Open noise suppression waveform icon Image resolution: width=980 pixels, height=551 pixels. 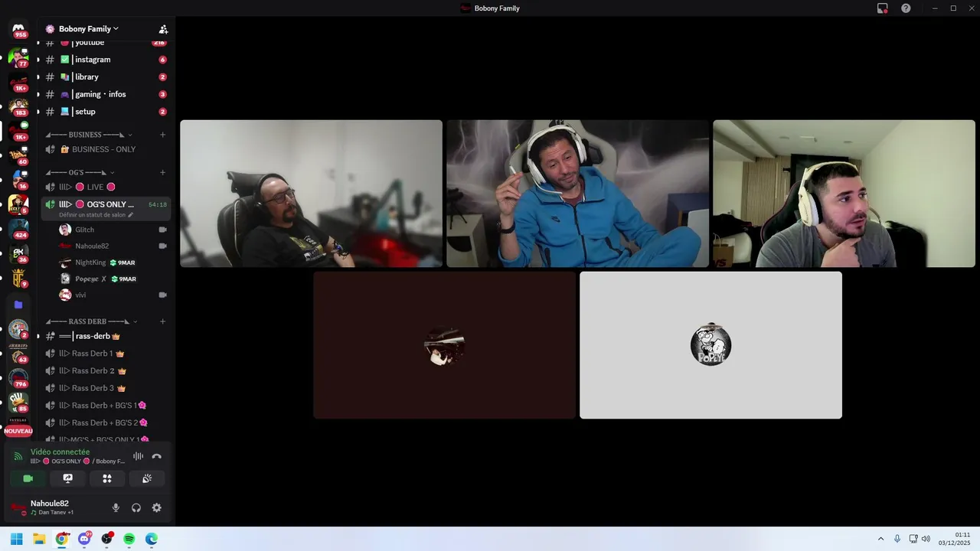pyautogui.click(x=138, y=456)
